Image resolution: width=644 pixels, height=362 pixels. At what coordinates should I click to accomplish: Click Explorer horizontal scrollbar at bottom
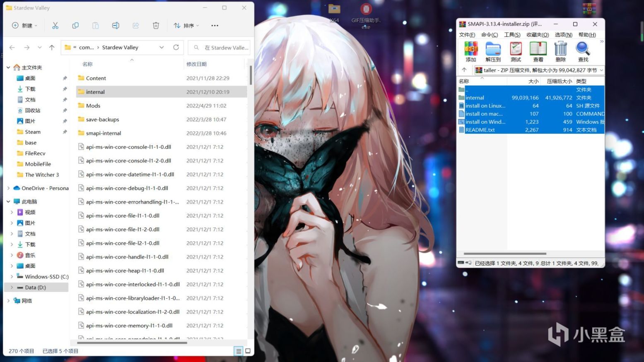click(x=132, y=343)
